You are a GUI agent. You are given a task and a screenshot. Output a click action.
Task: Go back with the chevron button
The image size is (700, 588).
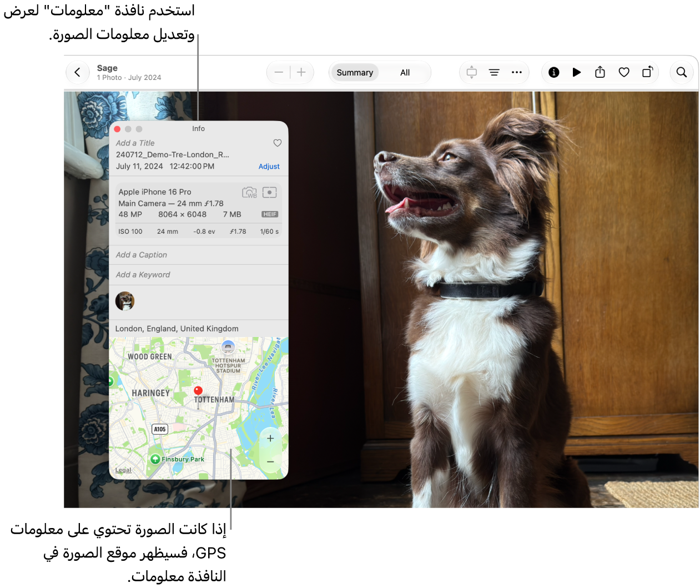78,72
